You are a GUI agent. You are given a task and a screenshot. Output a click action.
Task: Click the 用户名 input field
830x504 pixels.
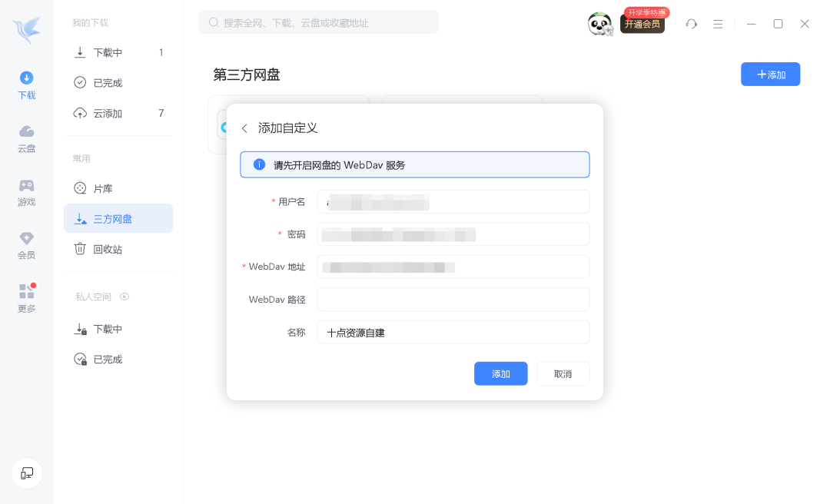(x=453, y=202)
